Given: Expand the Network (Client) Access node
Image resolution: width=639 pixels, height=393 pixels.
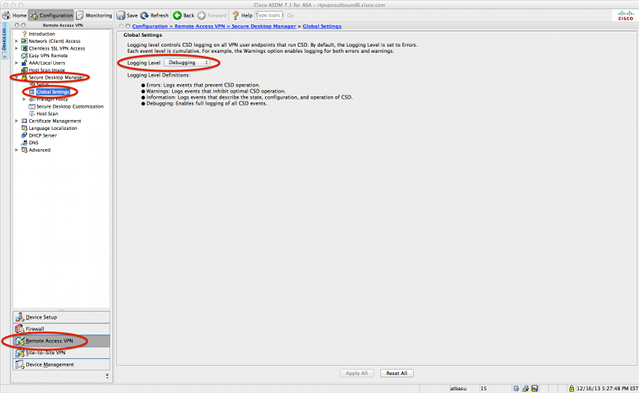Looking at the screenshot, I should 16,41.
